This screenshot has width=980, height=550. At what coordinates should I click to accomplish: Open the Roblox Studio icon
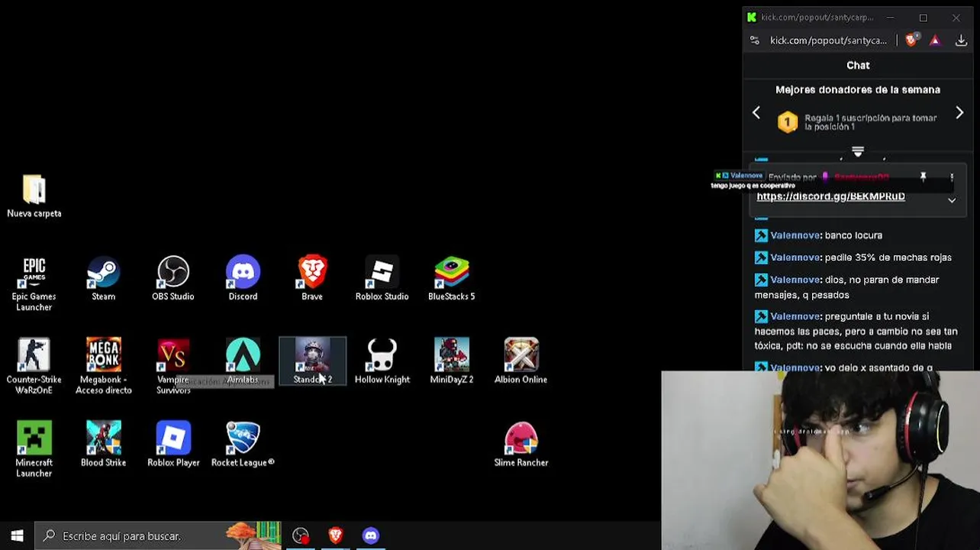click(x=382, y=279)
